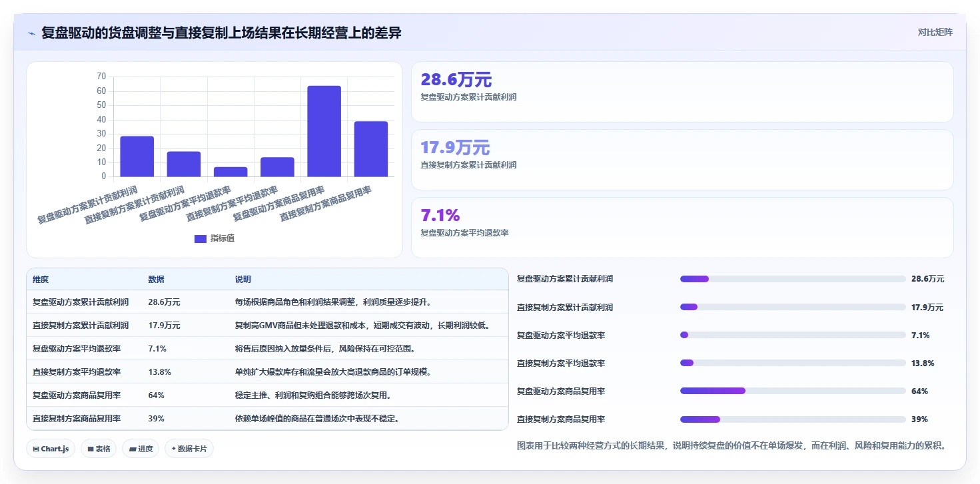The height and width of the screenshot is (484, 980).
Task: Click the 直接复制方案商品复用率 bar in the chart
Action: pos(371,149)
